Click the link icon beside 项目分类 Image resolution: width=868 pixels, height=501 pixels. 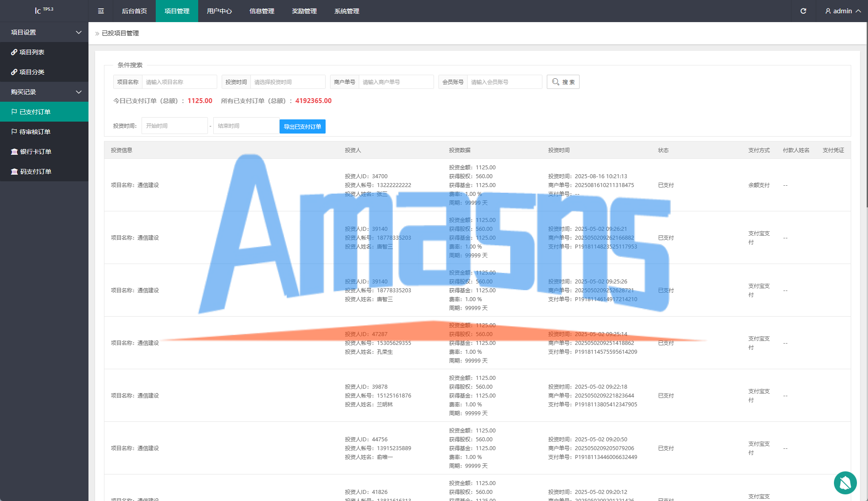(x=14, y=72)
